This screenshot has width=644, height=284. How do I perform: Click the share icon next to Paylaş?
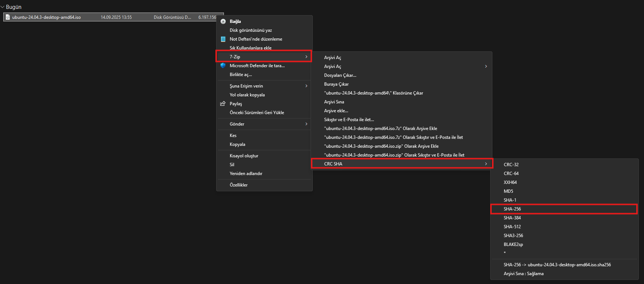223,104
